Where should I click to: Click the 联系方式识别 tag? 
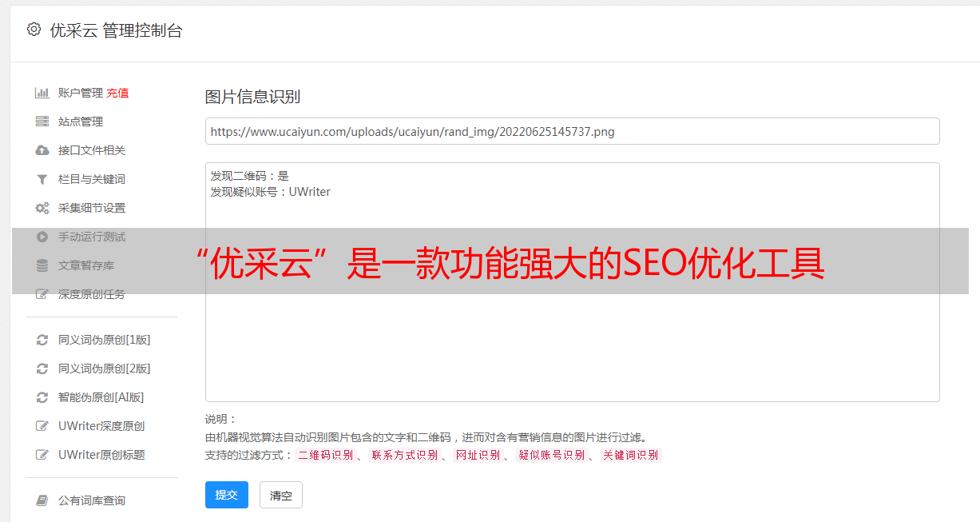pyautogui.click(x=404, y=455)
